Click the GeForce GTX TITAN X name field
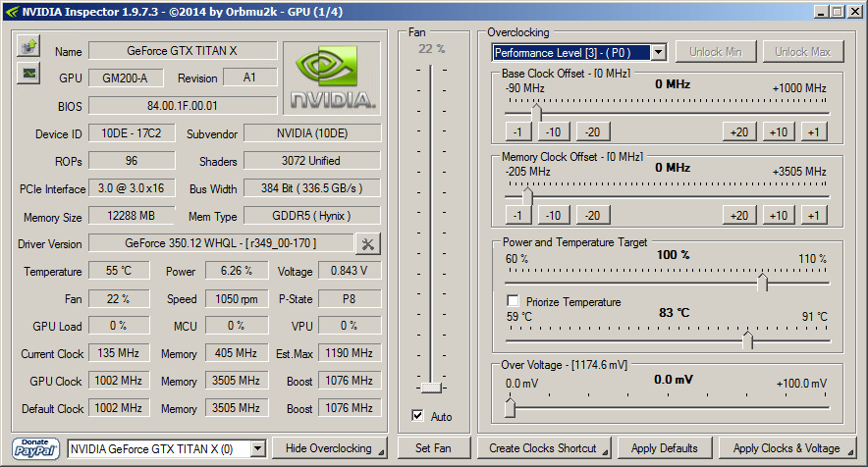868x467 pixels. click(183, 51)
